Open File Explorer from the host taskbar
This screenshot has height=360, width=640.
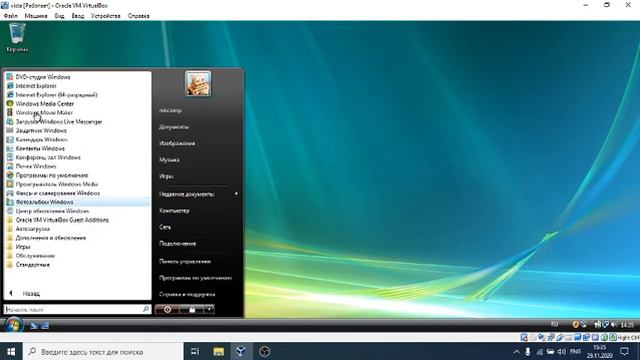click(x=218, y=351)
